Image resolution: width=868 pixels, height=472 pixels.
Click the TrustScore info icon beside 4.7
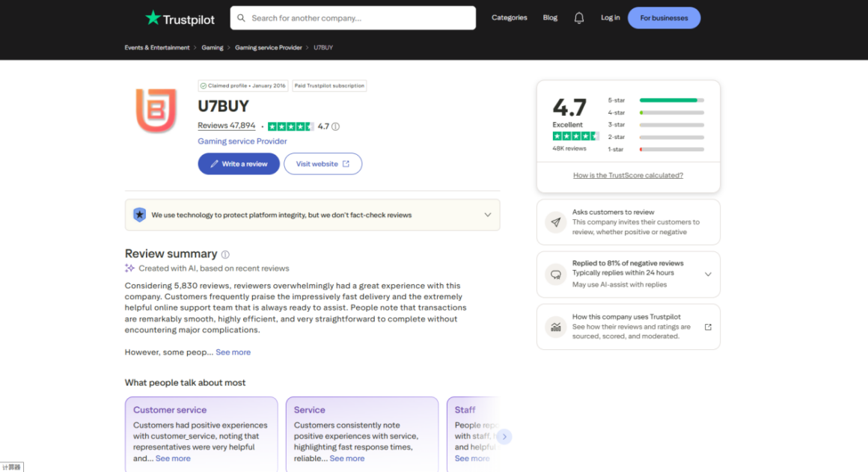(335, 126)
